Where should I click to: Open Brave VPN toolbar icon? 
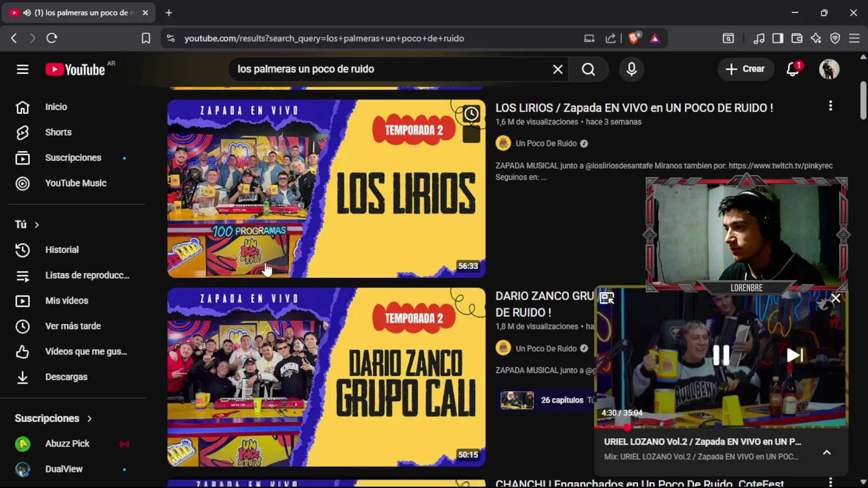click(835, 39)
